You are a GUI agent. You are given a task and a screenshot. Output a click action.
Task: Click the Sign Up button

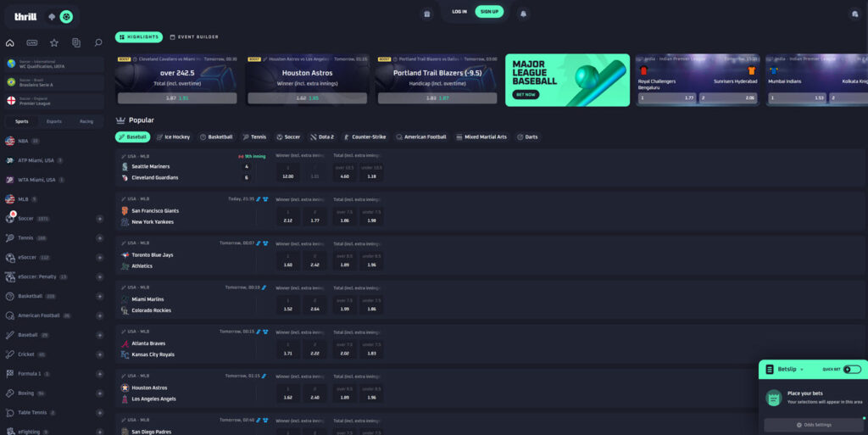pyautogui.click(x=488, y=12)
